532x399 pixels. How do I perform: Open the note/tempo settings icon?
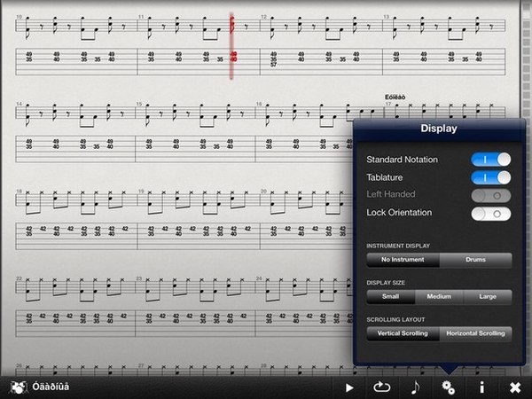pos(415,387)
